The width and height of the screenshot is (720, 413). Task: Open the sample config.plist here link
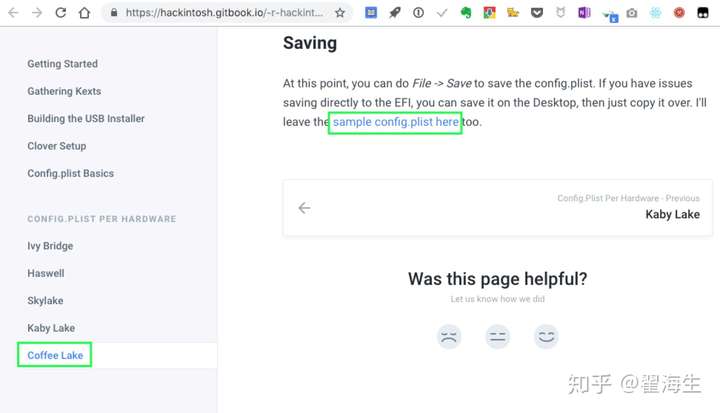pos(395,122)
